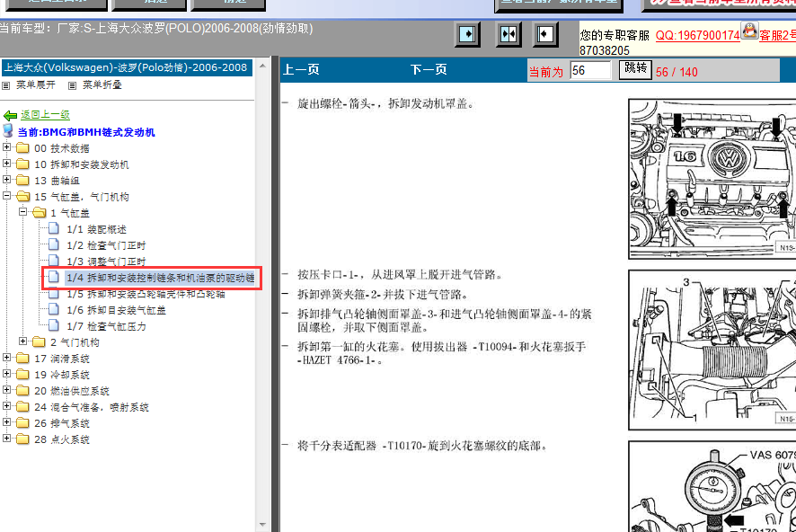Viewport: 796px width, 532px height.
Task: Click the page number input field
Action: tap(590, 71)
